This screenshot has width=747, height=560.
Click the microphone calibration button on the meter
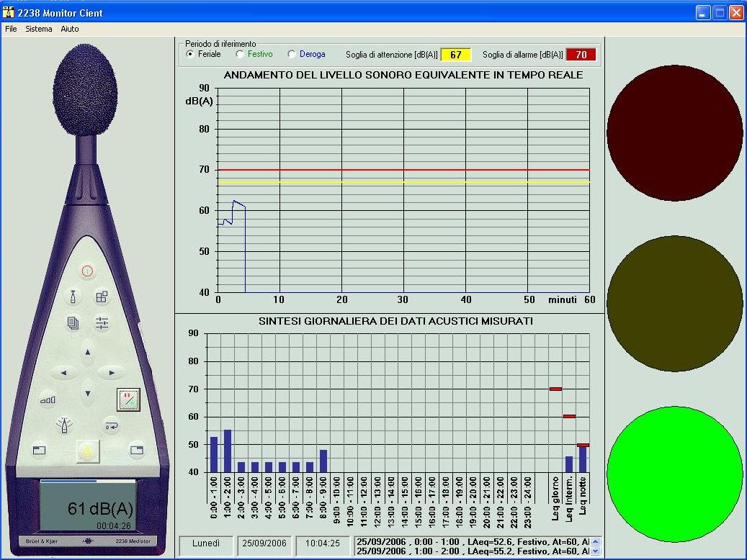point(73,296)
